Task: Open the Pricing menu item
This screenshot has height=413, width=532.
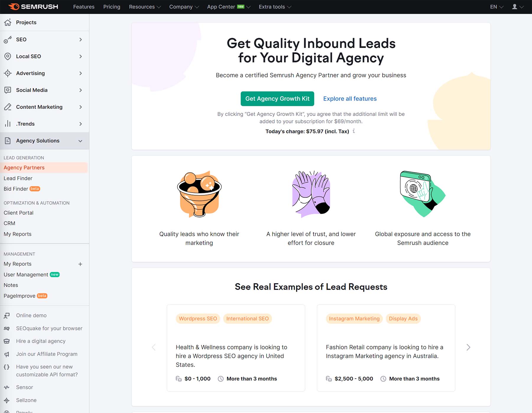Action: click(112, 7)
